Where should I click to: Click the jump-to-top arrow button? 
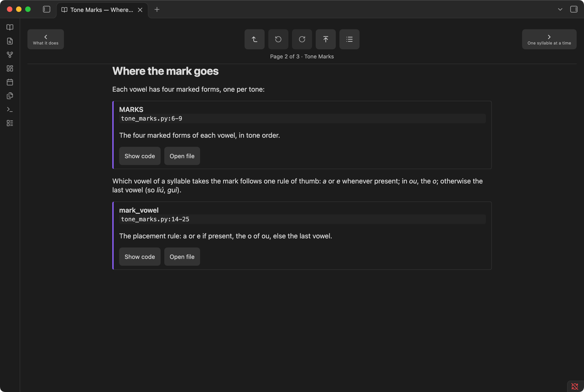point(326,39)
